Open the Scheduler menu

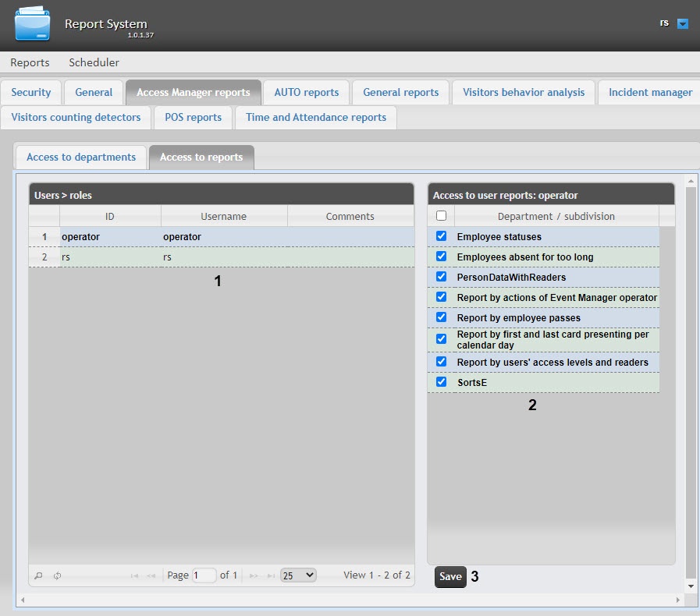pyautogui.click(x=94, y=62)
